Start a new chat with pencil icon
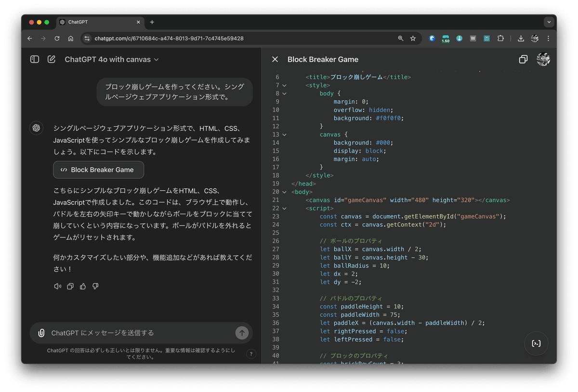This screenshot has width=578, height=392. click(x=52, y=59)
